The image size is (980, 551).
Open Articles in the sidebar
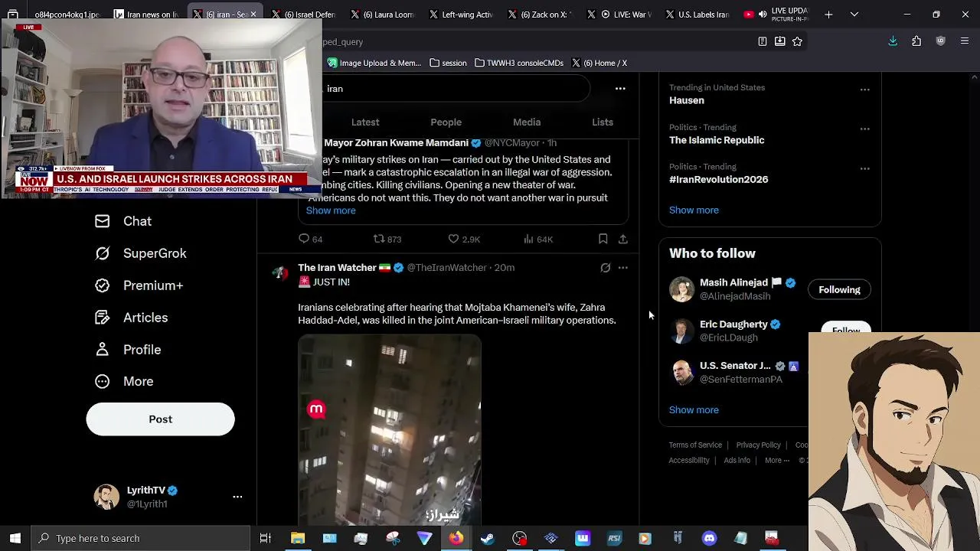pyautogui.click(x=131, y=318)
